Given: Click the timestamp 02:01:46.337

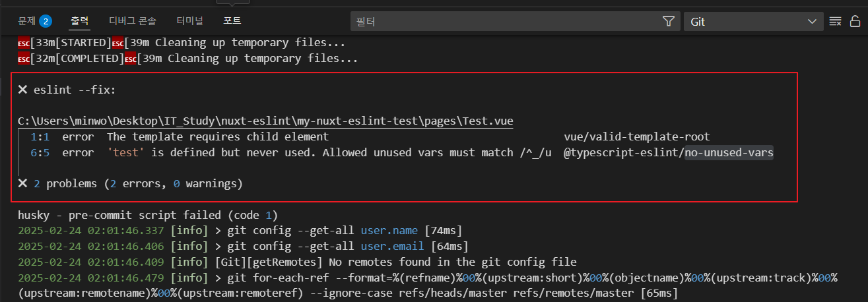Looking at the screenshot, I should (x=126, y=231).
